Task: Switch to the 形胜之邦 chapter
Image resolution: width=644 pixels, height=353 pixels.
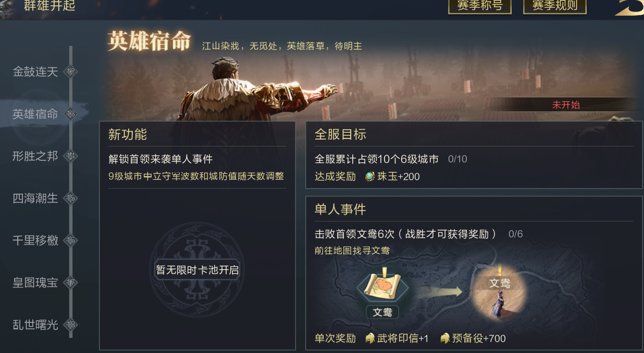Action: [35, 156]
